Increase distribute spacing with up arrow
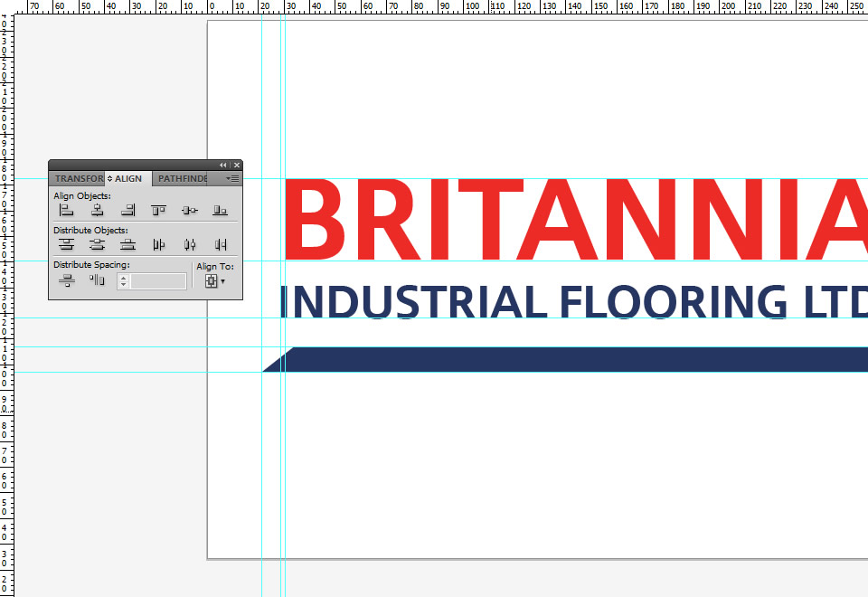868x597 pixels. (124, 278)
